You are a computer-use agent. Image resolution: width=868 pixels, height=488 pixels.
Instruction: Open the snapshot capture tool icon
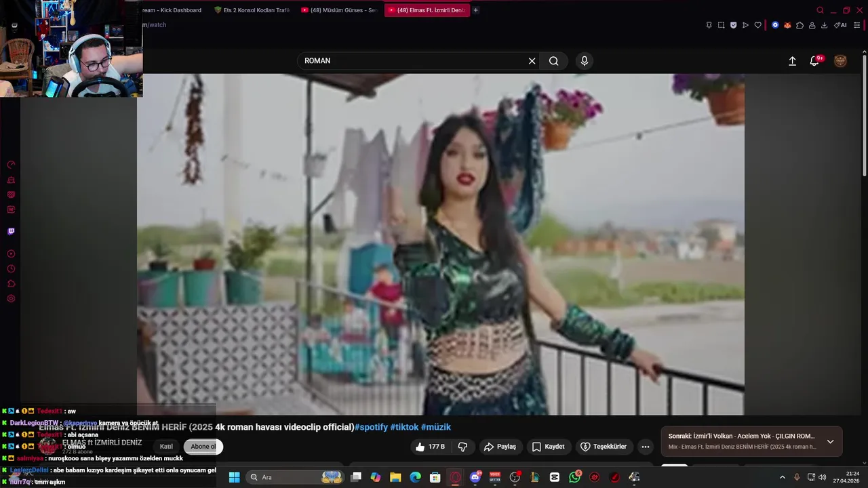[x=721, y=25]
